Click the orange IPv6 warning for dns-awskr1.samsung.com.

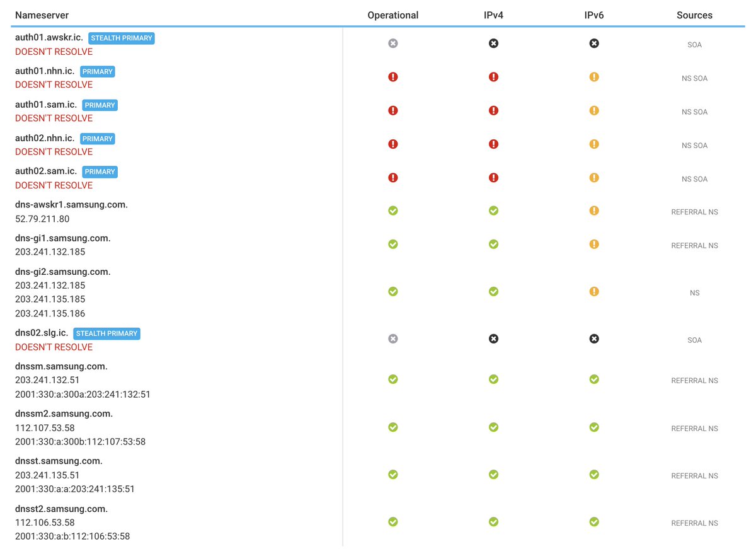pos(594,211)
